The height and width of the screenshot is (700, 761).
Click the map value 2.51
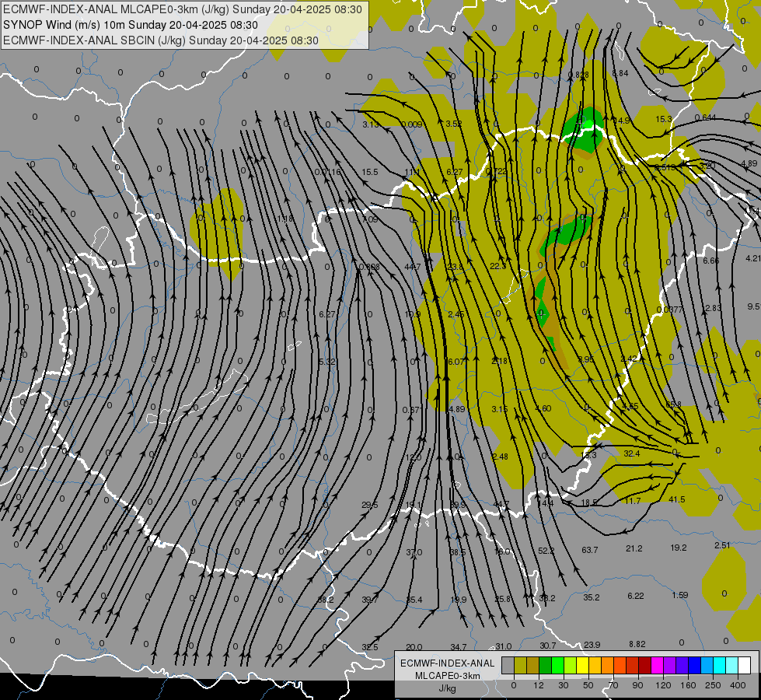722,545
